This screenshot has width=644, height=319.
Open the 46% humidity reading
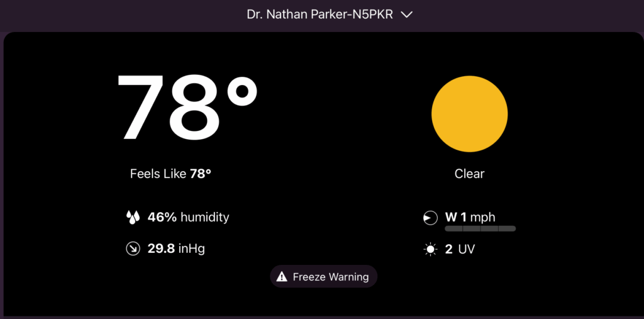(x=188, y=218)
